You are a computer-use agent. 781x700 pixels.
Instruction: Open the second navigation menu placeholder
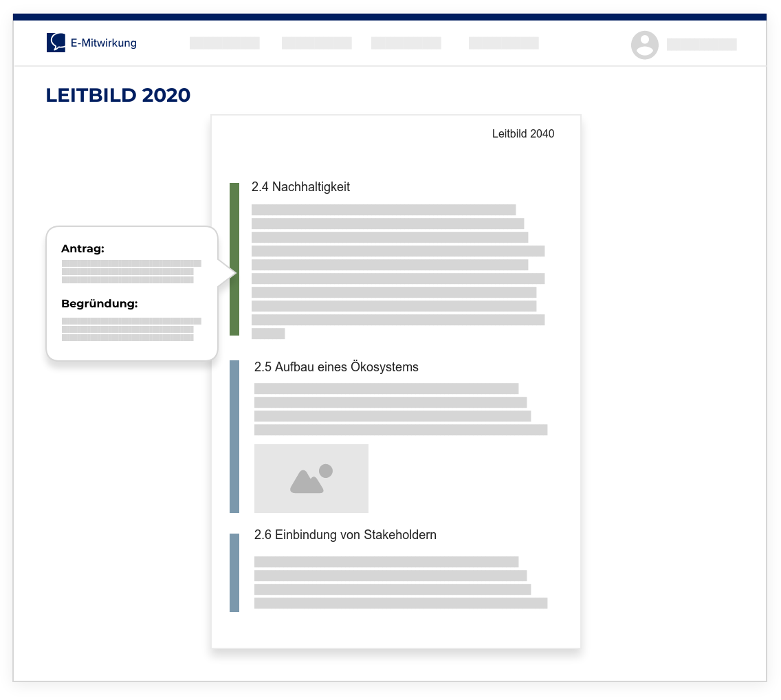[316, 43]
